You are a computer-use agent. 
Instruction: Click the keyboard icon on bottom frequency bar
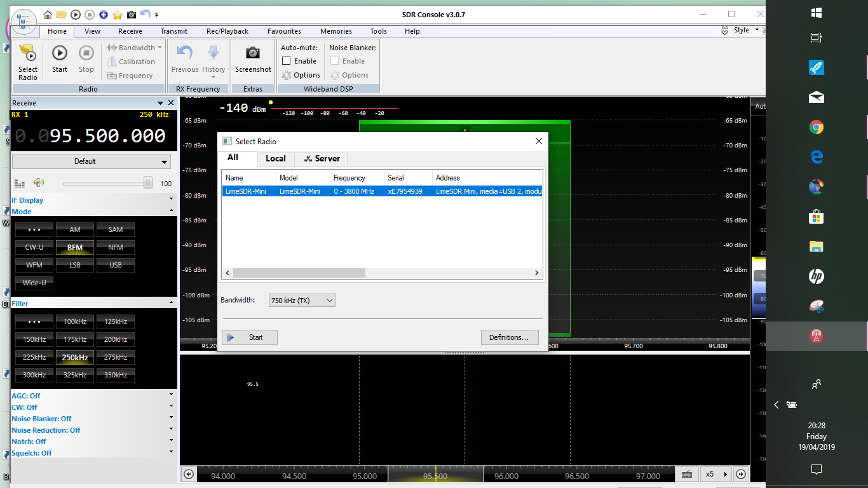point(686,474)
